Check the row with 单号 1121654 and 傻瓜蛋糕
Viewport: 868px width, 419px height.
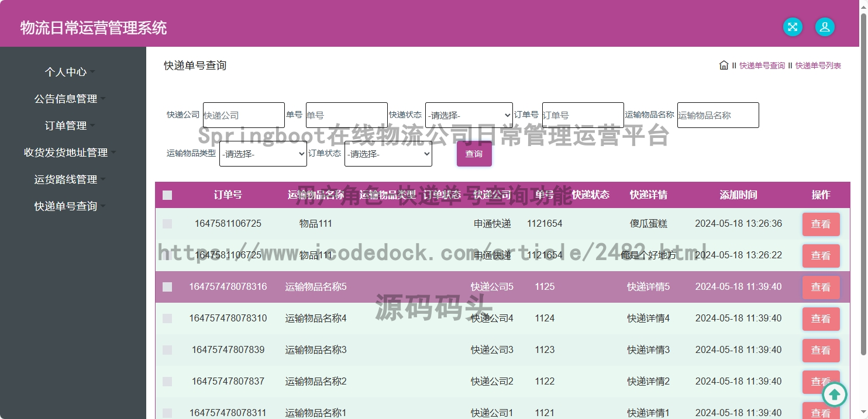click(167, 224)
